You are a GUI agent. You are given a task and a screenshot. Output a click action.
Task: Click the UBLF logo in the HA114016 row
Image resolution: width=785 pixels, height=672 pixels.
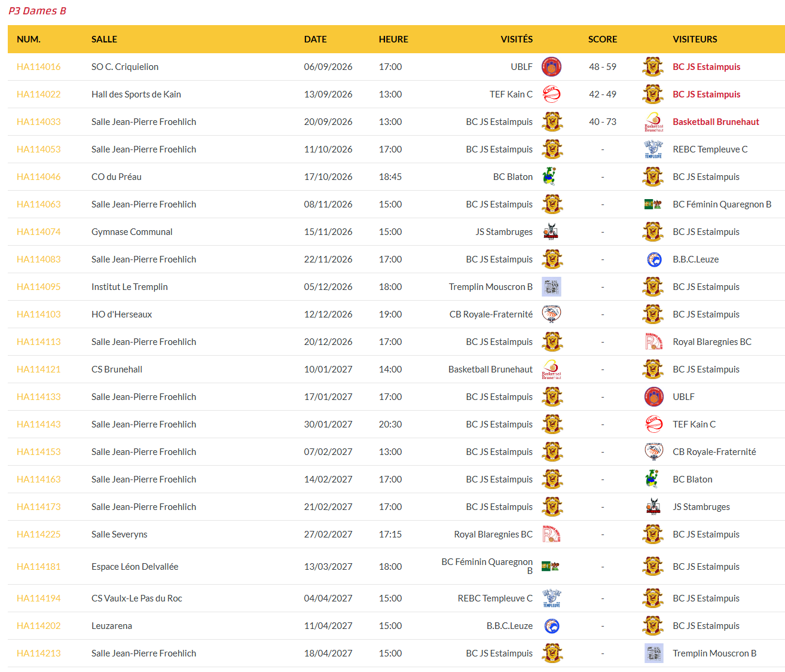551,67
